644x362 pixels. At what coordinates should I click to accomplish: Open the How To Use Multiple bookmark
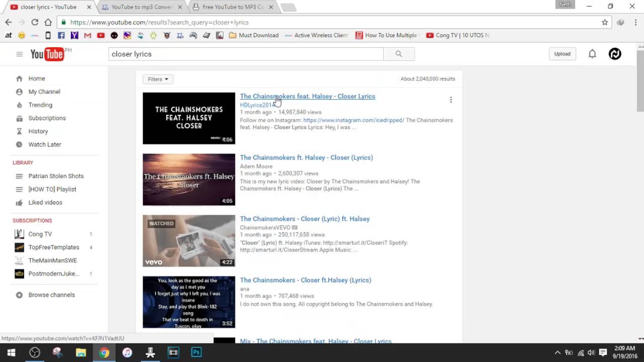click(386, 35)
